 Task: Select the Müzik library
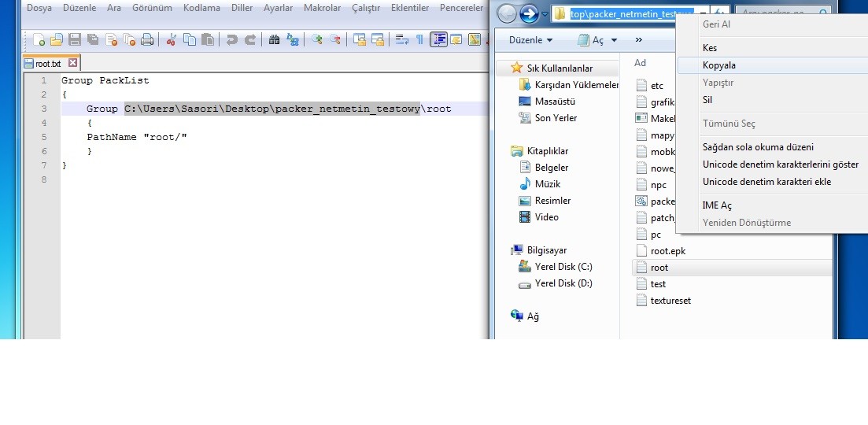(540, 184)
